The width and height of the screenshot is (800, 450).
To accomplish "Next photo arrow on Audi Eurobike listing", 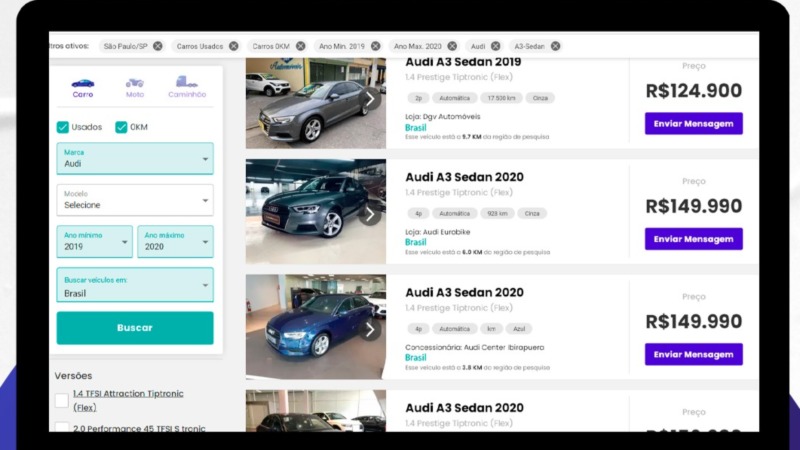I will [370, 215].
